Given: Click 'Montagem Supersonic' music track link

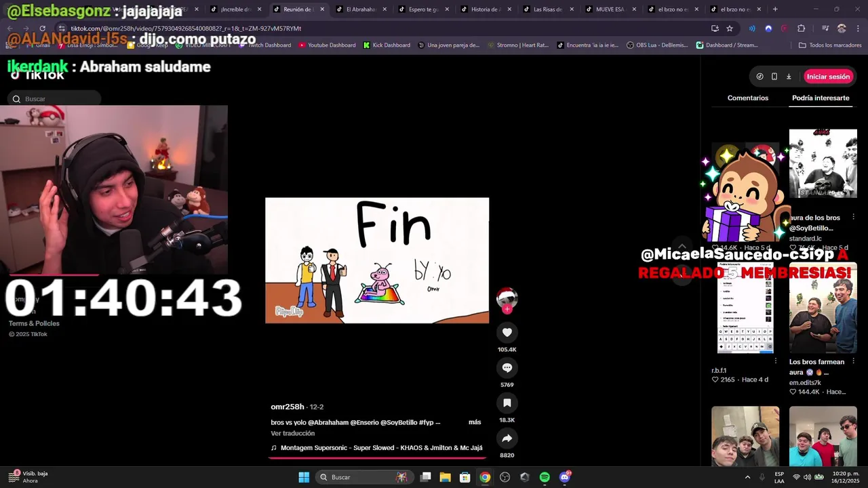Looking at the screenshot, I should point(377,448).
